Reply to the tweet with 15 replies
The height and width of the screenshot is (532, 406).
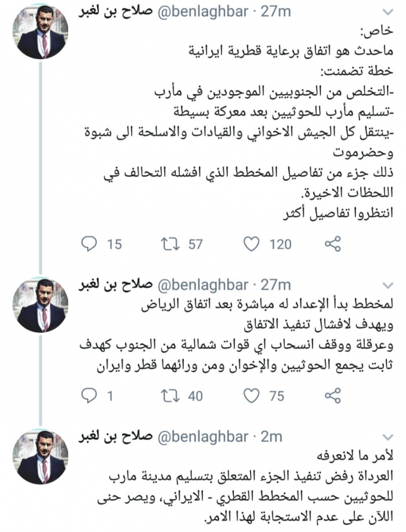click(89, 244)
